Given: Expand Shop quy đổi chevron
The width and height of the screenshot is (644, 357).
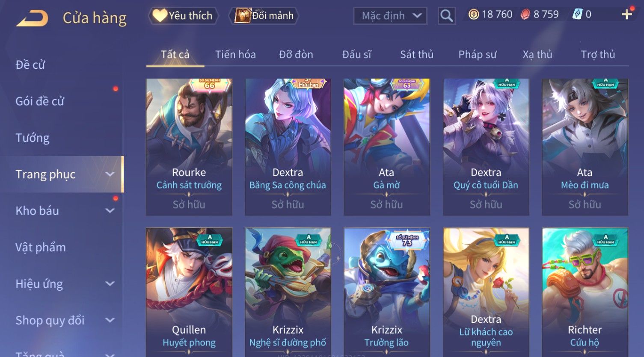Looking at the screenshot, I should [x=110, y=320].
